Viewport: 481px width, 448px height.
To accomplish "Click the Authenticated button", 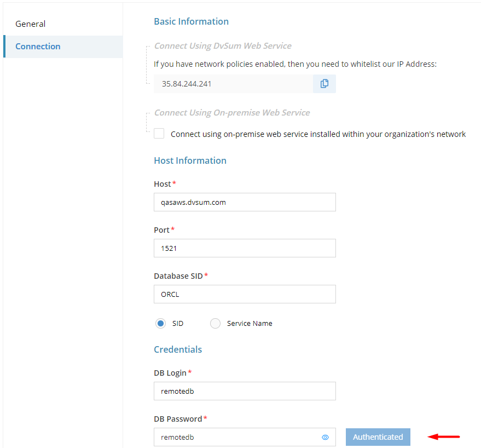I will [x=378, y=437].
